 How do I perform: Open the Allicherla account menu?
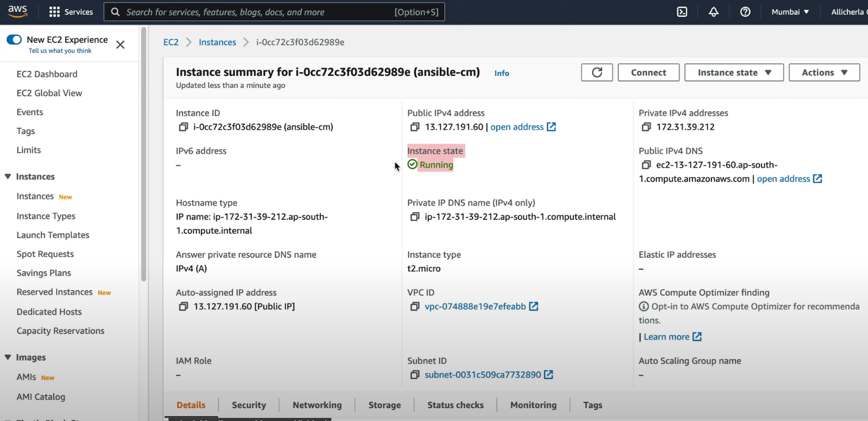(849, 12)
